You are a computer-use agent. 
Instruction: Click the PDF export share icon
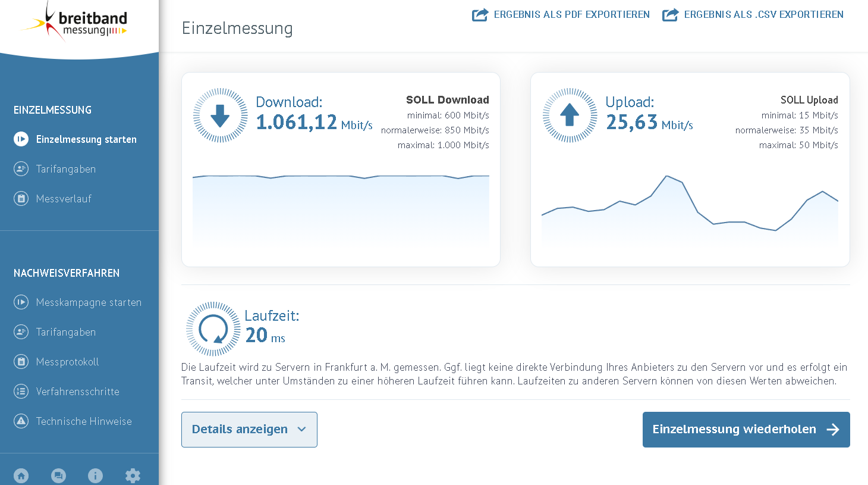point(480,15)
